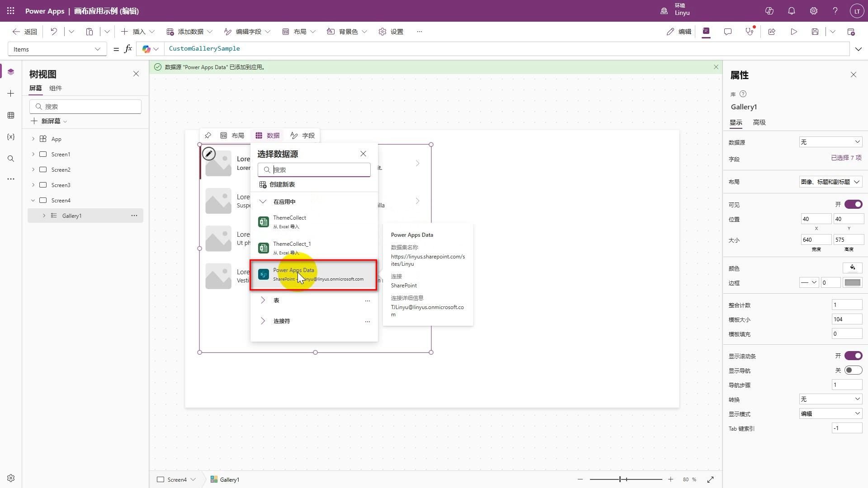Click the border color swatch

click(x=853, y=283)
